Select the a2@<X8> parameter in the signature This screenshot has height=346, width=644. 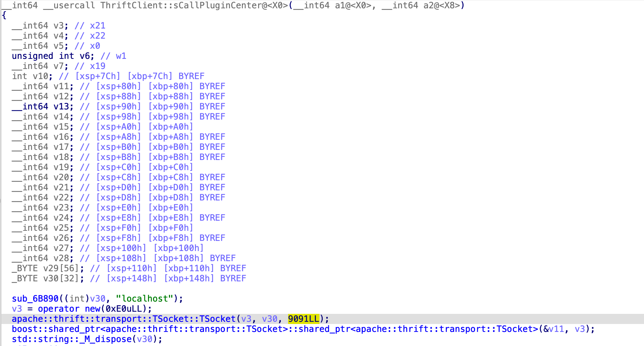coord(420,5)
